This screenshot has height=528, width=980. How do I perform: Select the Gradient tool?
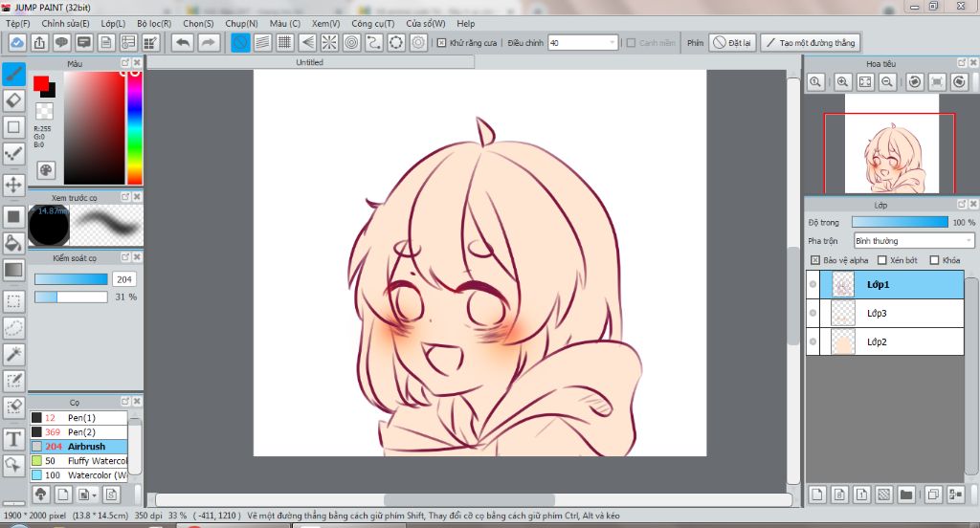pos(13,270)
